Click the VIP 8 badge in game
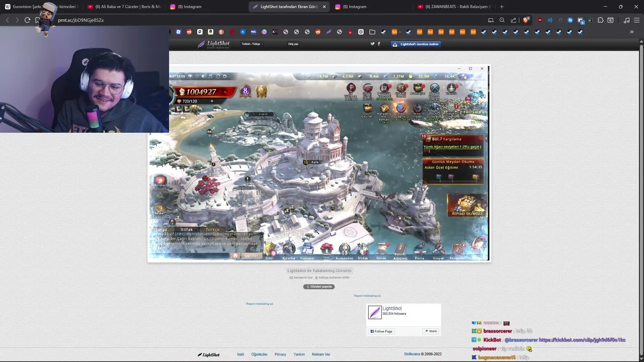Screen dimensions: 644x362 coord(245,91)
